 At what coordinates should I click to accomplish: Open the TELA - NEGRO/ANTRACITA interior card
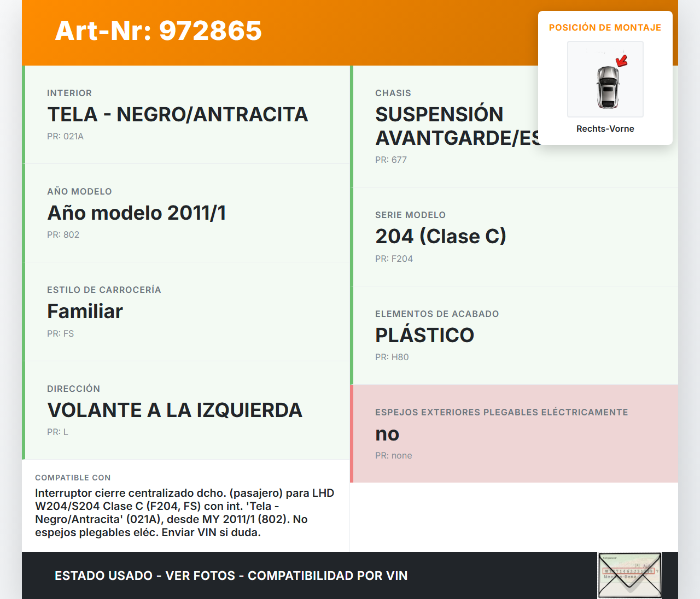[x=186, y=115]
